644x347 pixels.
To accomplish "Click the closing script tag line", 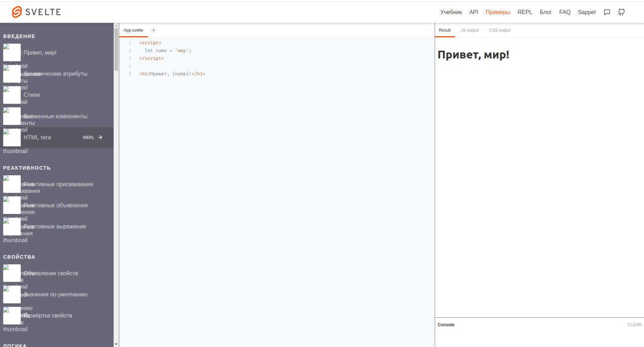I will pyautogui.click(x=151, y=58).
